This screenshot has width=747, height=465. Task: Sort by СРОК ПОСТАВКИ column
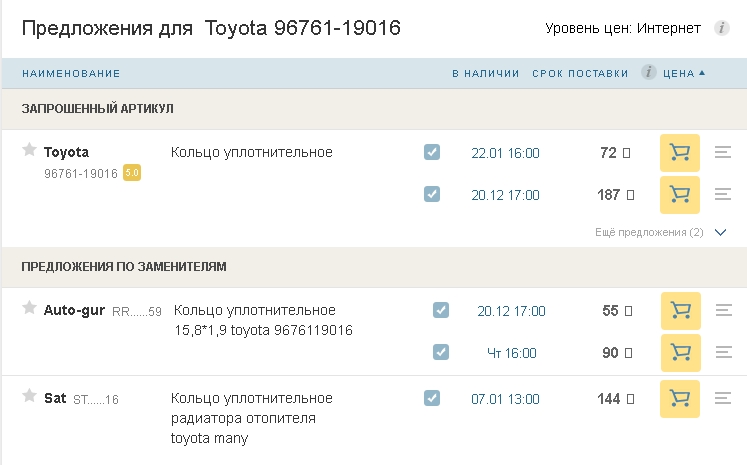click(x=580, y=74)
